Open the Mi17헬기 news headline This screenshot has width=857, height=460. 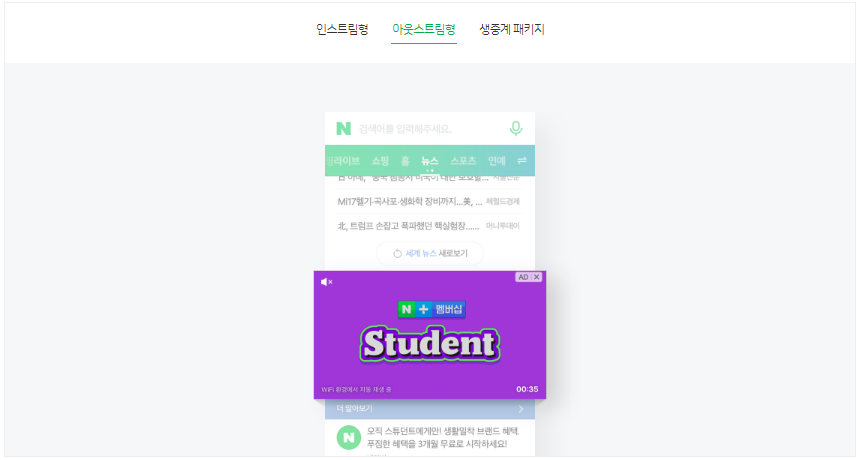[410, 202]
